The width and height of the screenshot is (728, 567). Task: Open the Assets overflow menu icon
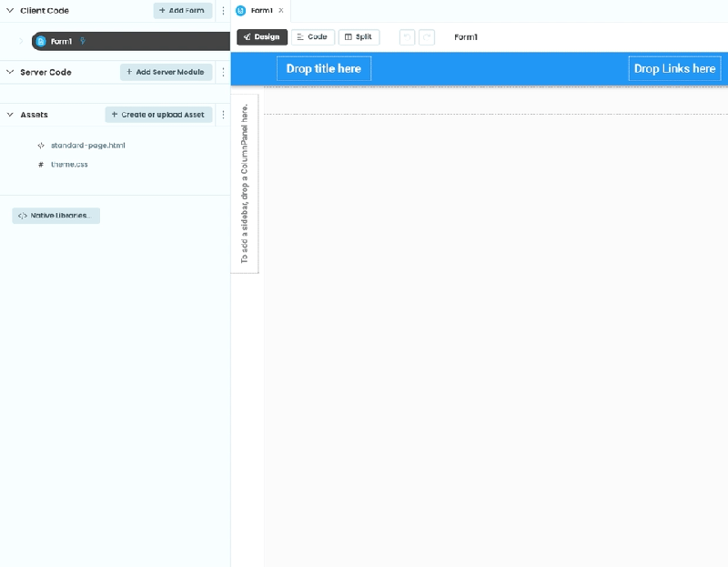[x=224, y=115]
